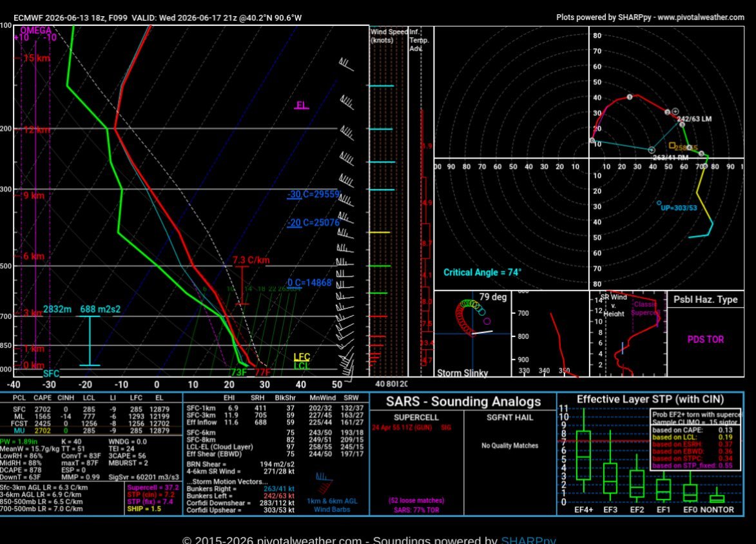Click the 'SigSvr = 60201 m3/s3' value
756x544 pixels.
143,477
